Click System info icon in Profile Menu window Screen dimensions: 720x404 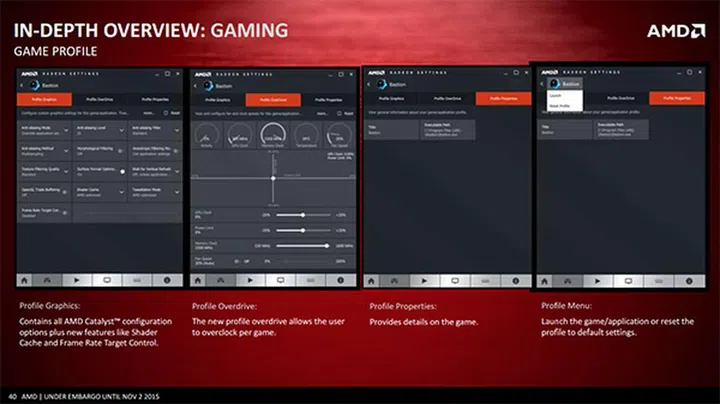tap(689, 281)
